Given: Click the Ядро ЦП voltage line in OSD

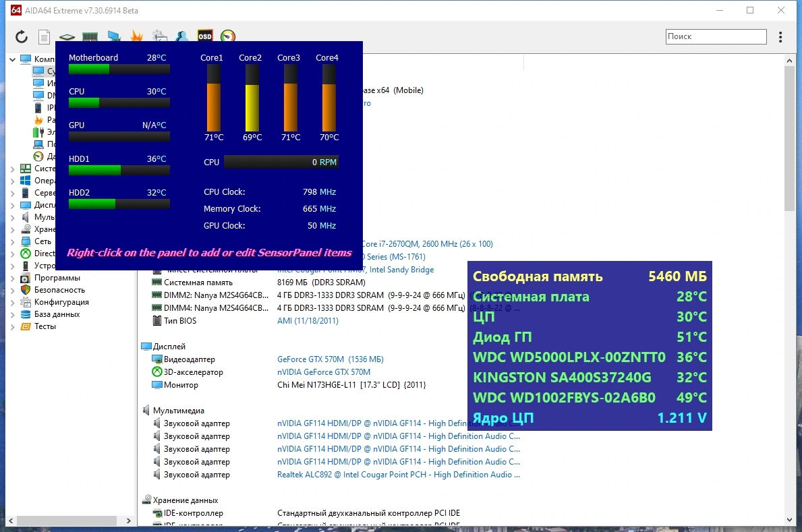Looking at the screenshot, I should coord(590,418).
